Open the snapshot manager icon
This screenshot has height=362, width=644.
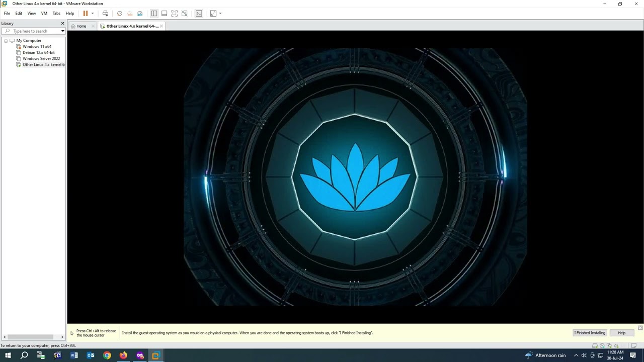click(x=140, y=14)
